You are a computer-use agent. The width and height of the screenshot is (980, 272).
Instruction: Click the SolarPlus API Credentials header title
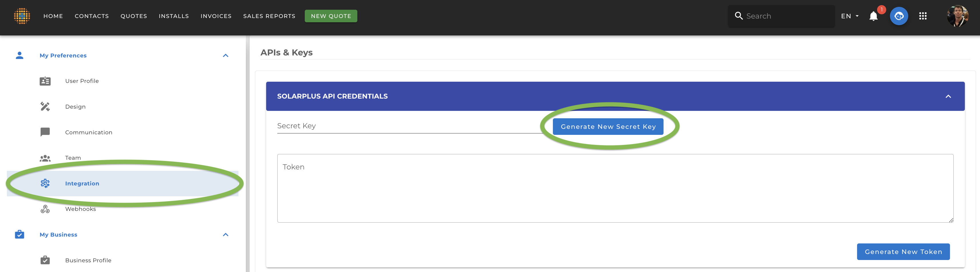tap(332, 96)
